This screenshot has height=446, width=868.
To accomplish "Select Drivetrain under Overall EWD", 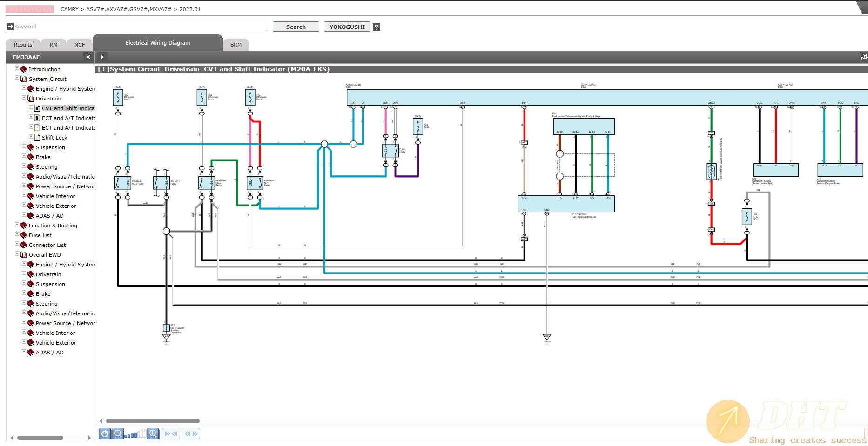I will (x=48, y=274).
